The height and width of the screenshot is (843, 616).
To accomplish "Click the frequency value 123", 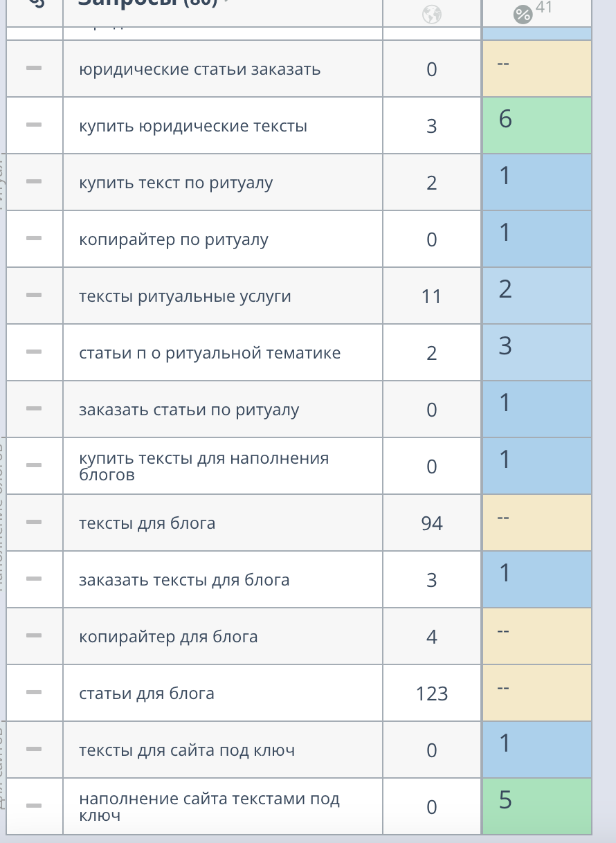I will coord(432,694).
